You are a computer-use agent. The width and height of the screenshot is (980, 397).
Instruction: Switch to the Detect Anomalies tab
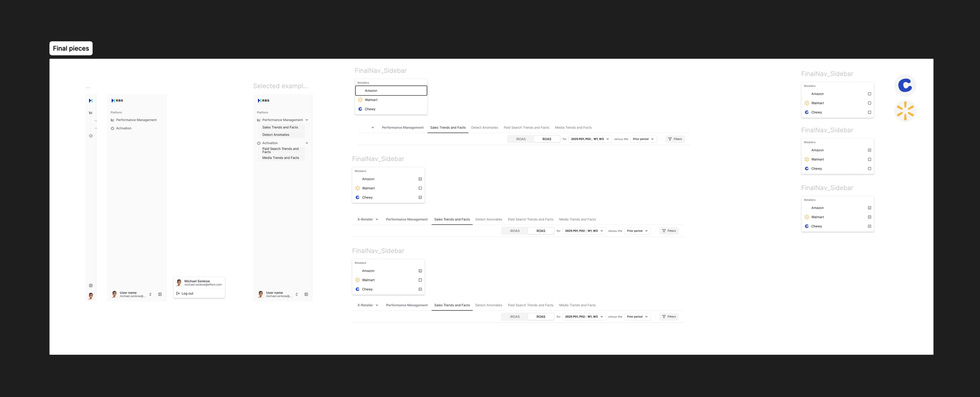(x=485, y=127)
